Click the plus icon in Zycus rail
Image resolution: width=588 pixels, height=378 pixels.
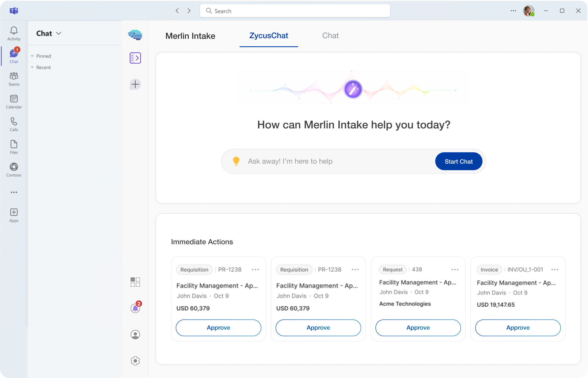[x=135, y=84]
